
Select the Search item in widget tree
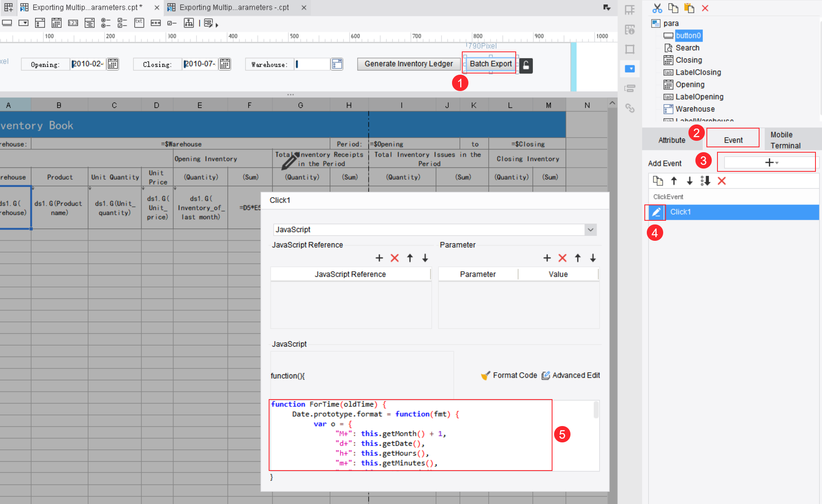point(687,48)
